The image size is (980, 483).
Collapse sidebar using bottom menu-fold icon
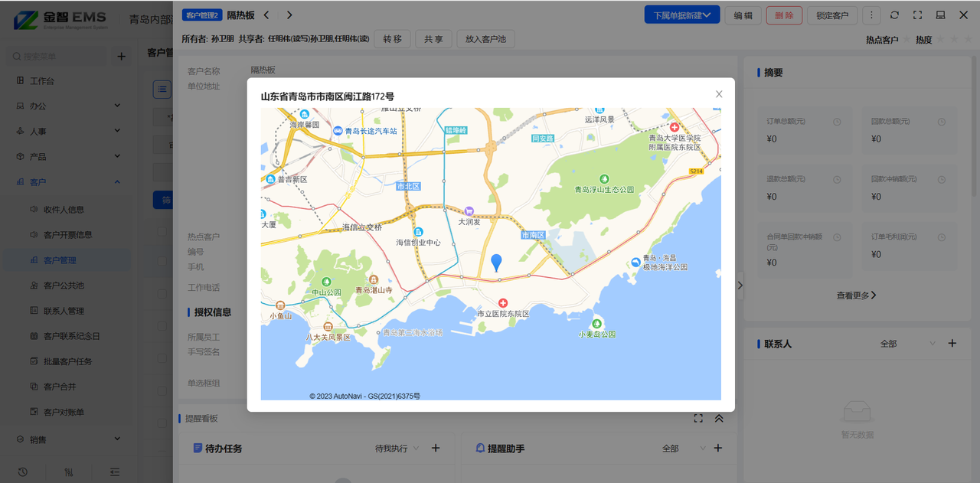(115, 472)
